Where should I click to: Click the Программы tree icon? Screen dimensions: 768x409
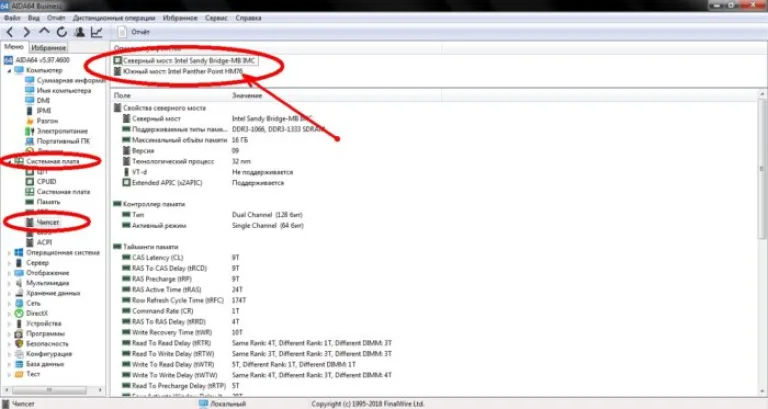pyautogui.click(x=19, y=334)
